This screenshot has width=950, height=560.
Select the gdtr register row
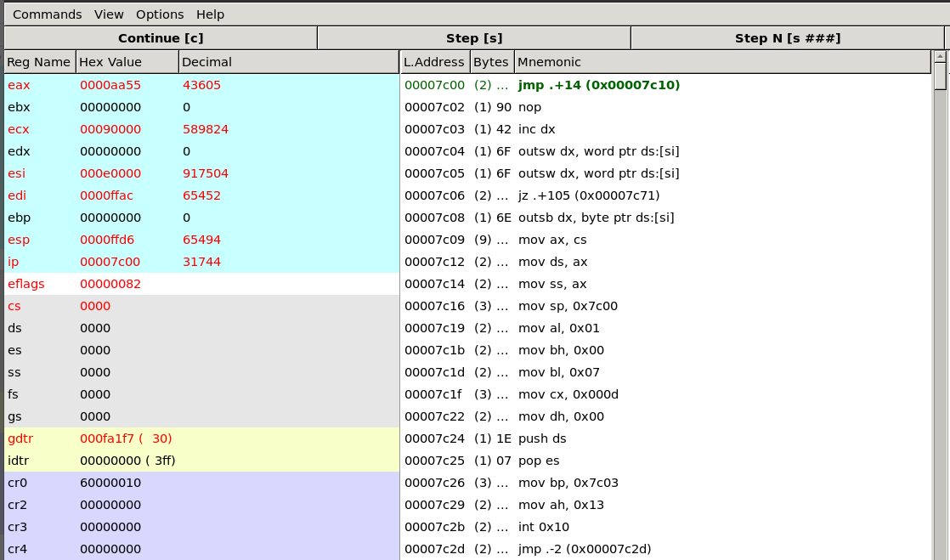(201, 438)
